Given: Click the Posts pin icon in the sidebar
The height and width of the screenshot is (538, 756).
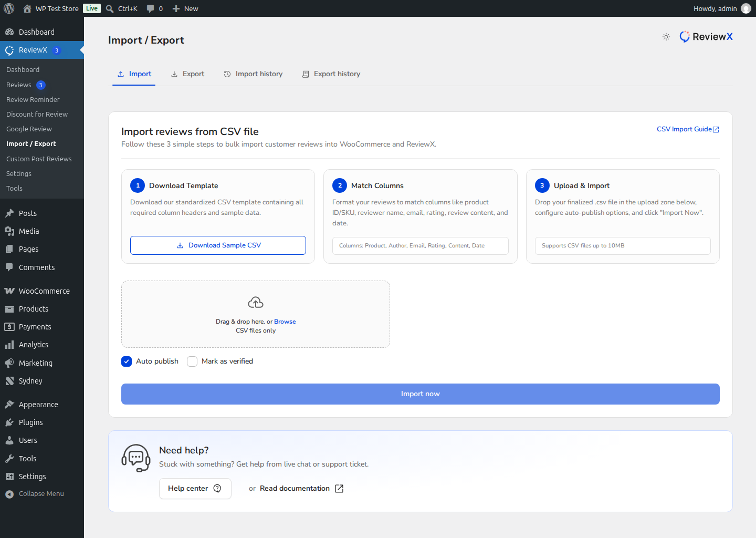Looking at the screenshot, I should [x=9, y=213].
